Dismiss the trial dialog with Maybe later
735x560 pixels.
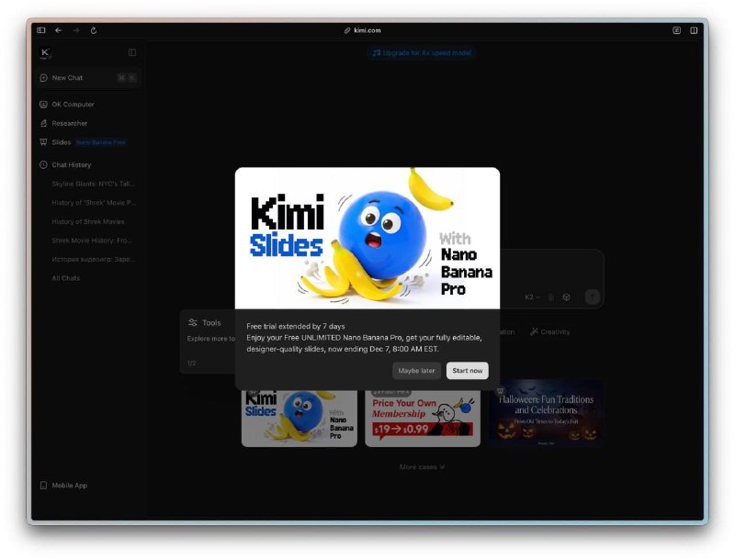tap(416, 370)
